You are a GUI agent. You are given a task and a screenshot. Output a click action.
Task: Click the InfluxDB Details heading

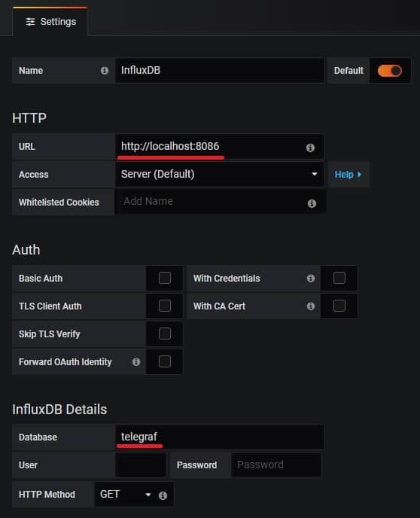[59, 410]
